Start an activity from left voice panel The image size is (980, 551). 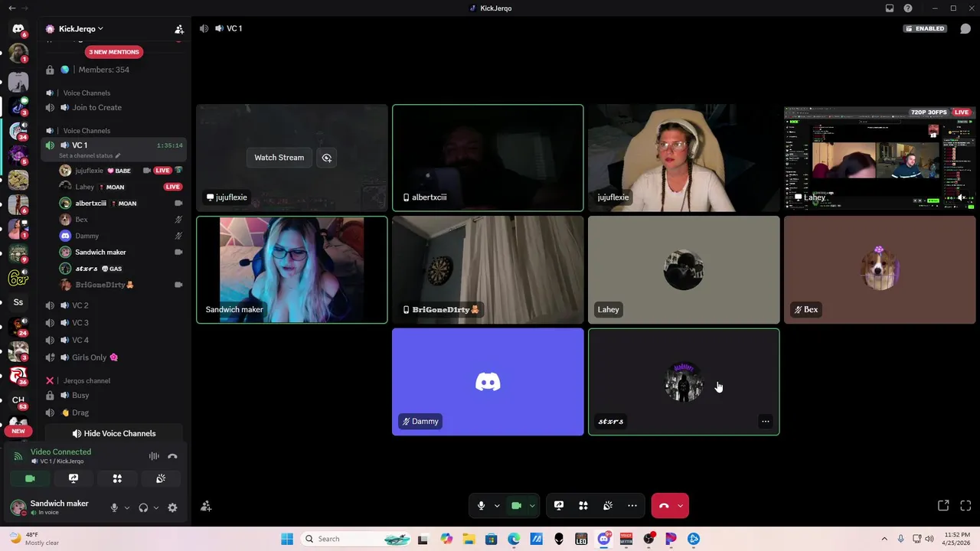point(117,478)
